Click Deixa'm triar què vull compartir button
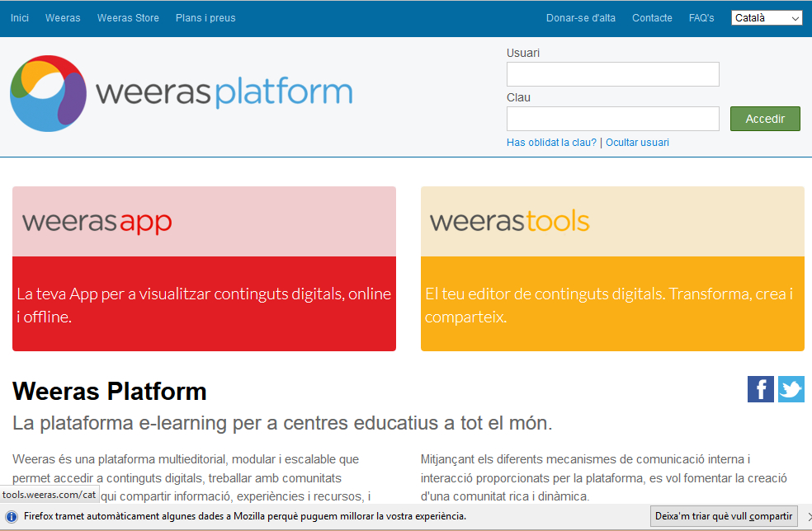 (x=724, y=516)
